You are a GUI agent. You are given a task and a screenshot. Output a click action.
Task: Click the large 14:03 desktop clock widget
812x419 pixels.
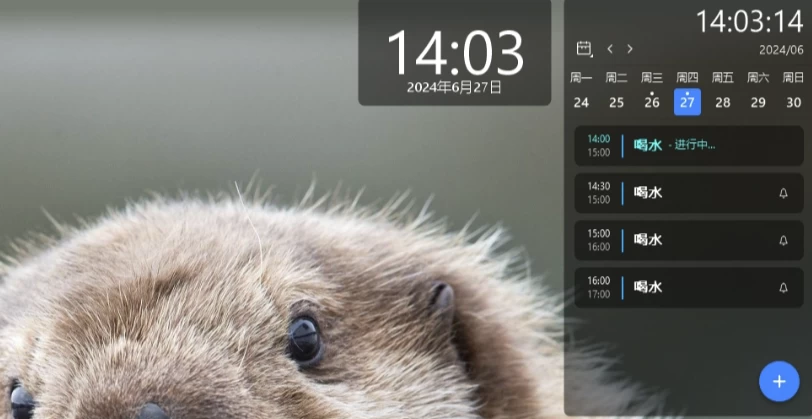[x=454, y=54]
